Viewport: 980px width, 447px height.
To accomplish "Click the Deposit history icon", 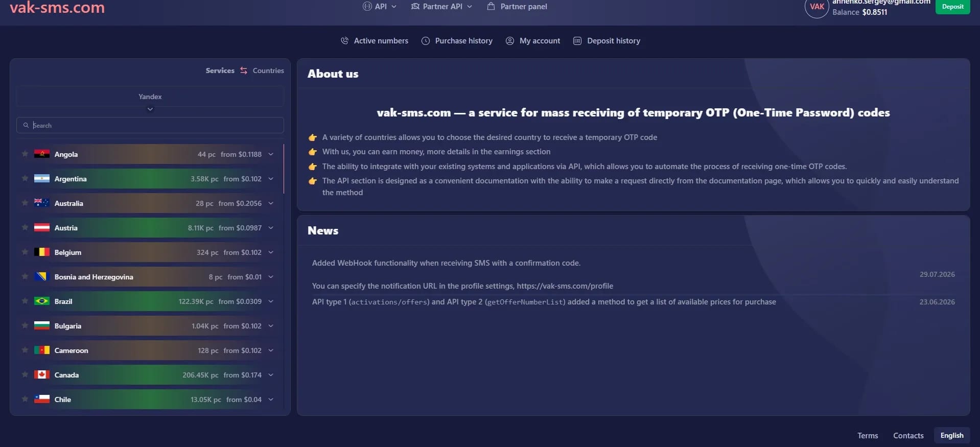I will click(577, 41).
